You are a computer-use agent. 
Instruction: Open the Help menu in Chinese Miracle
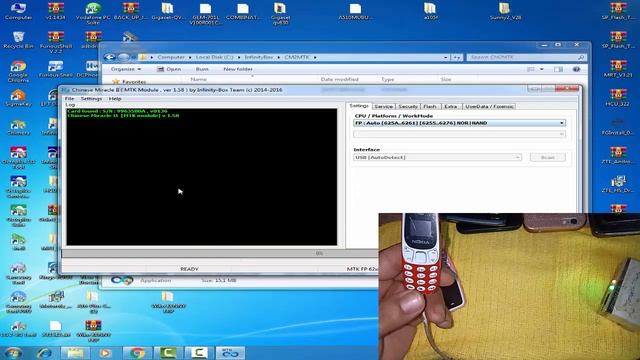pyautogui.click(x=115, y=99)
